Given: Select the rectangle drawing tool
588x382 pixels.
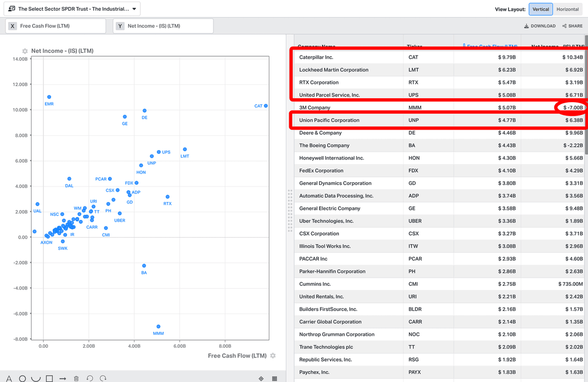Looking at the screenshot, I should tap(49, 379).
